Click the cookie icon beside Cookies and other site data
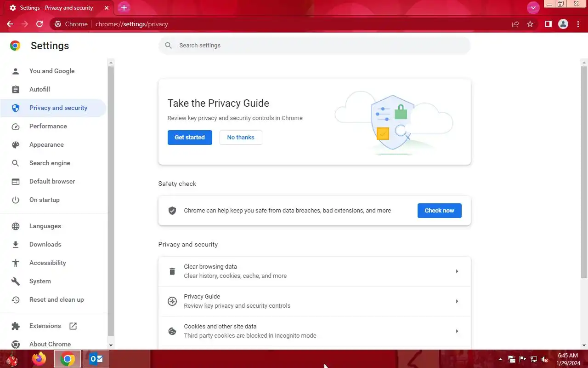Screen dimensions: 588x368 [172, 331]
